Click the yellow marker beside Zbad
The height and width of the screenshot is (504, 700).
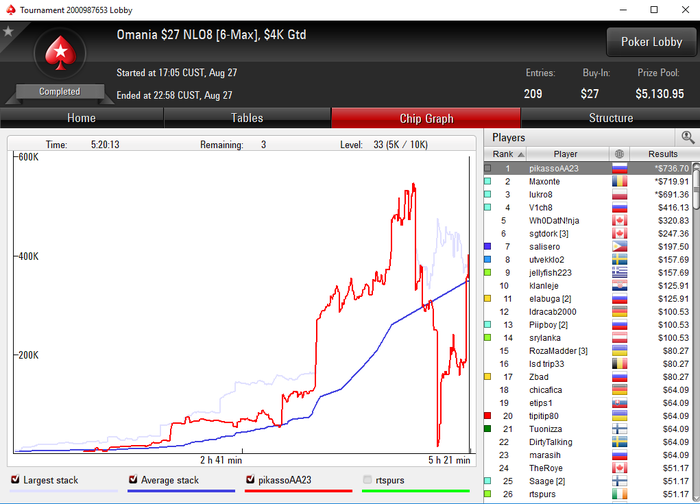pos(488,377)
